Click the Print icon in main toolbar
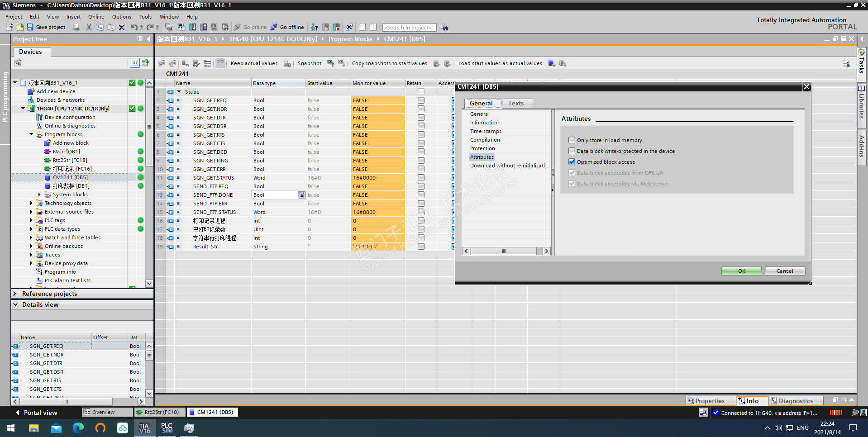The width and height of the screenshot is (868, 437). [76, 27]
